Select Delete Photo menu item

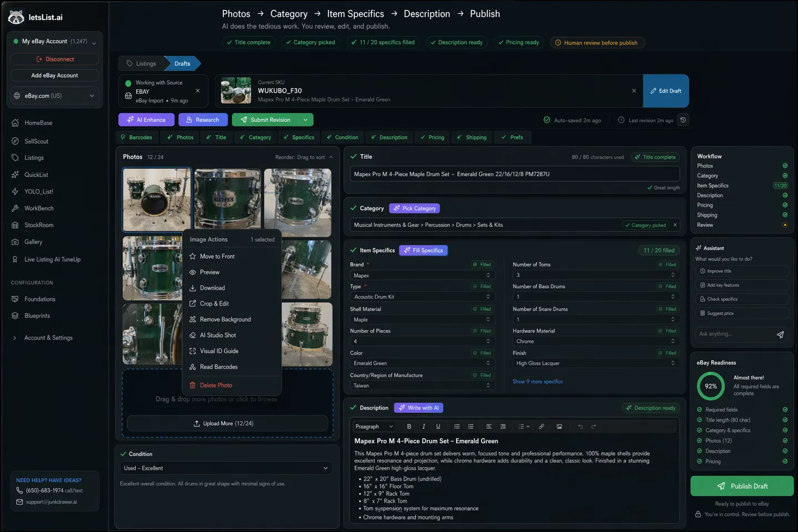click(232, 385)
